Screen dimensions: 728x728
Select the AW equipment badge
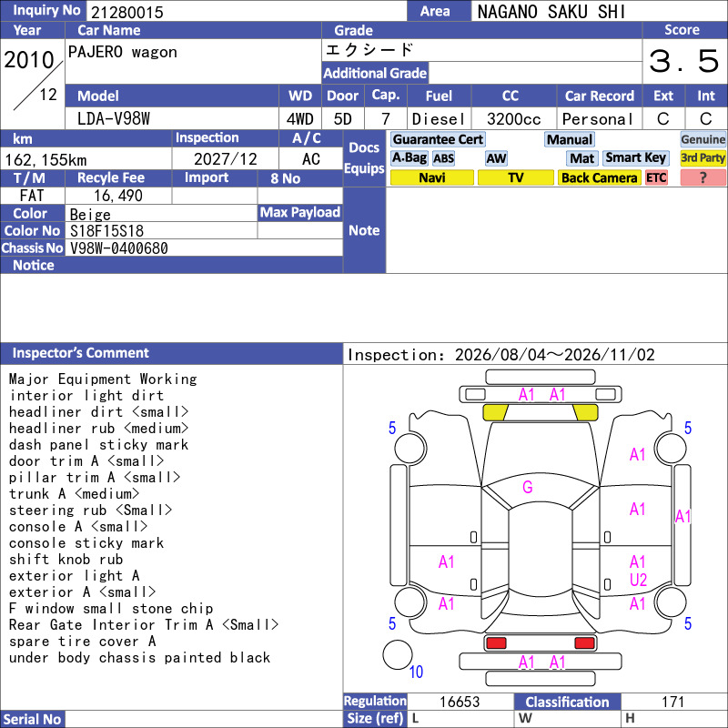pyautogui.click(x=496, y=158)
